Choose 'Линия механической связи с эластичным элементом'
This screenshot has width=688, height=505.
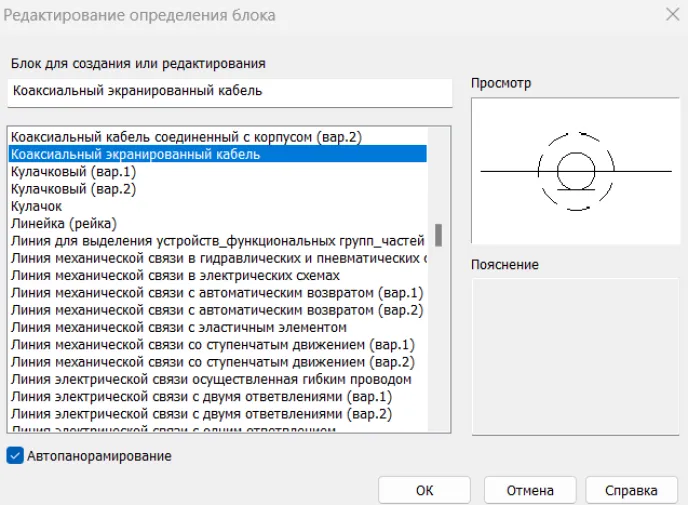(179, 327)
